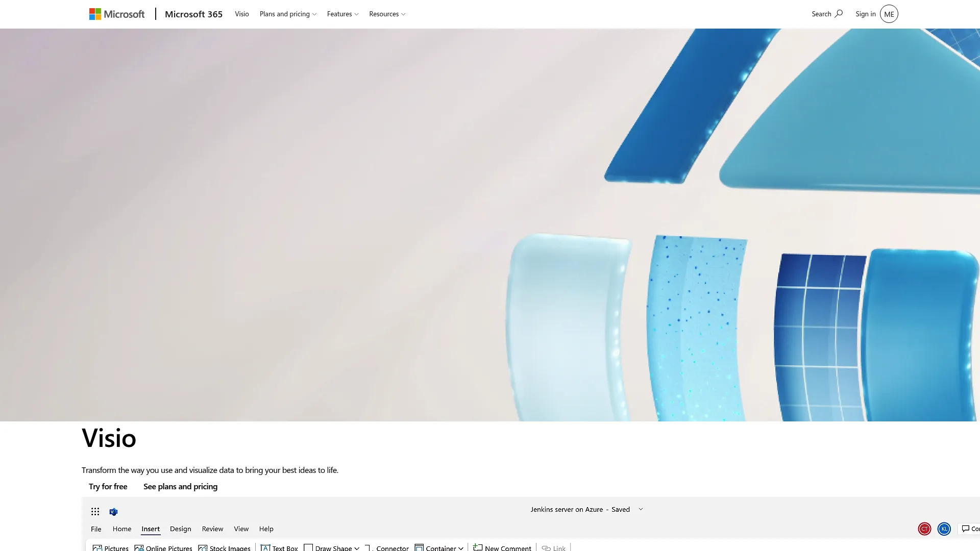The height and width of the screenshot is (551, 980).
Task: Click the Try for free button
Action: pos(108,487)
